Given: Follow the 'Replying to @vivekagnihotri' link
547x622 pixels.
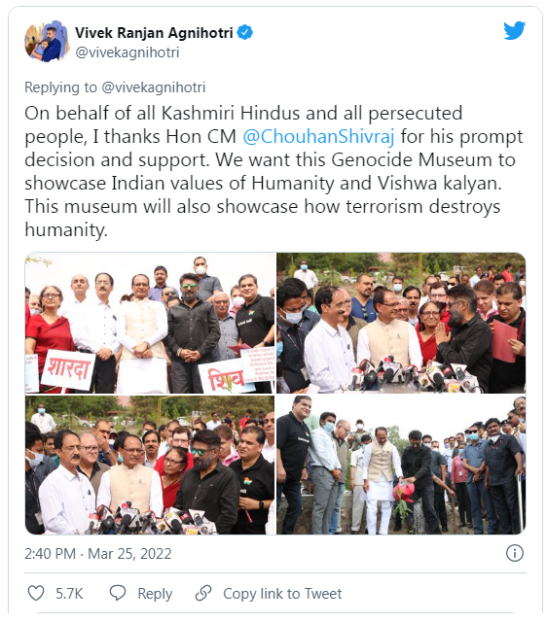Looking at the screenshot, I should click(x=115, y=87).
